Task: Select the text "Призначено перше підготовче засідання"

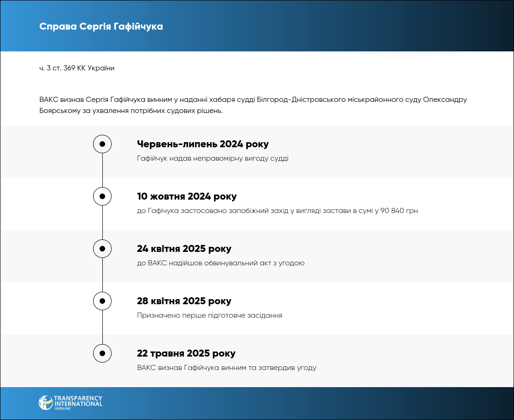Action: click(x=209, y=315)
